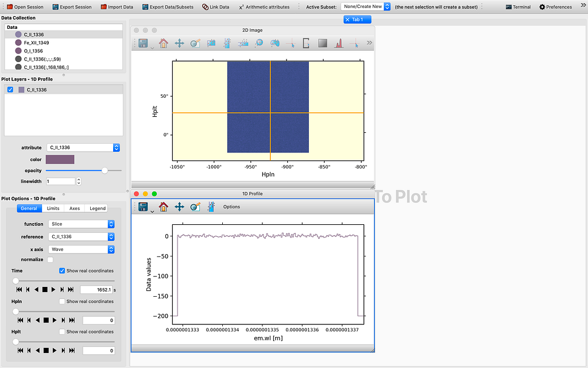Switch to the Limits tab

53,209
